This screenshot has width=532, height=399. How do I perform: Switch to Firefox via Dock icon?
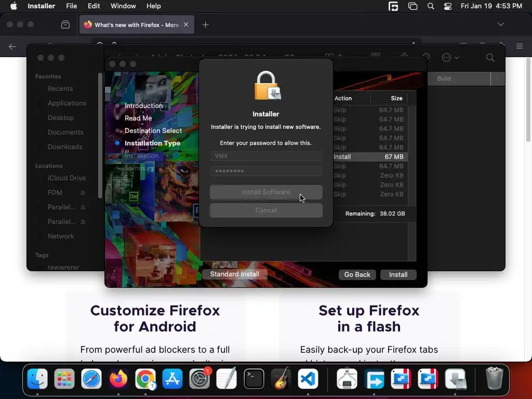coord(118,379)
